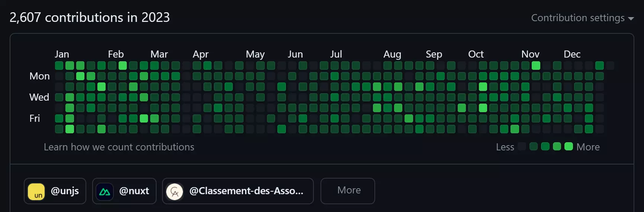
Task: Open the @nuxt organization link
Action: 124,191
